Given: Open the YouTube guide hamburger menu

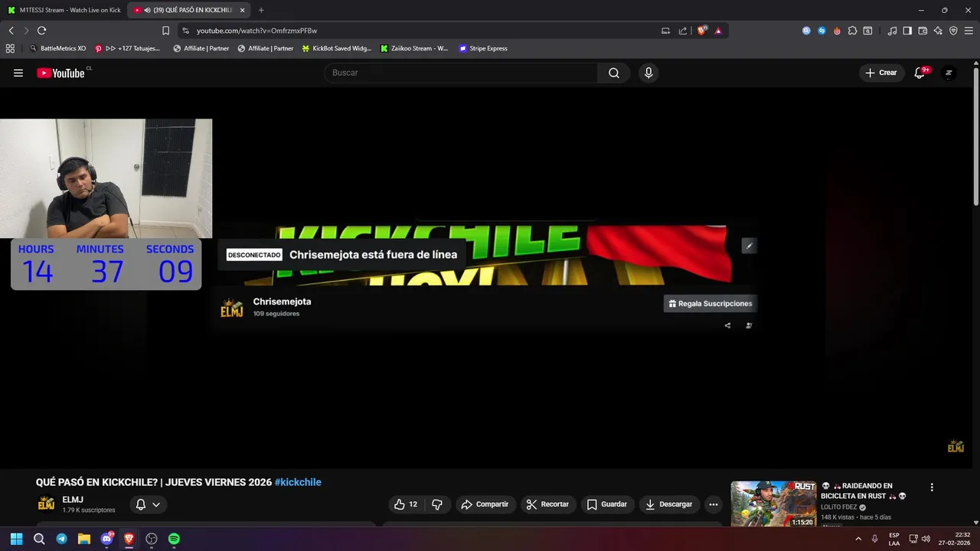Looking at the screenshot, I should tap(18, 73).
